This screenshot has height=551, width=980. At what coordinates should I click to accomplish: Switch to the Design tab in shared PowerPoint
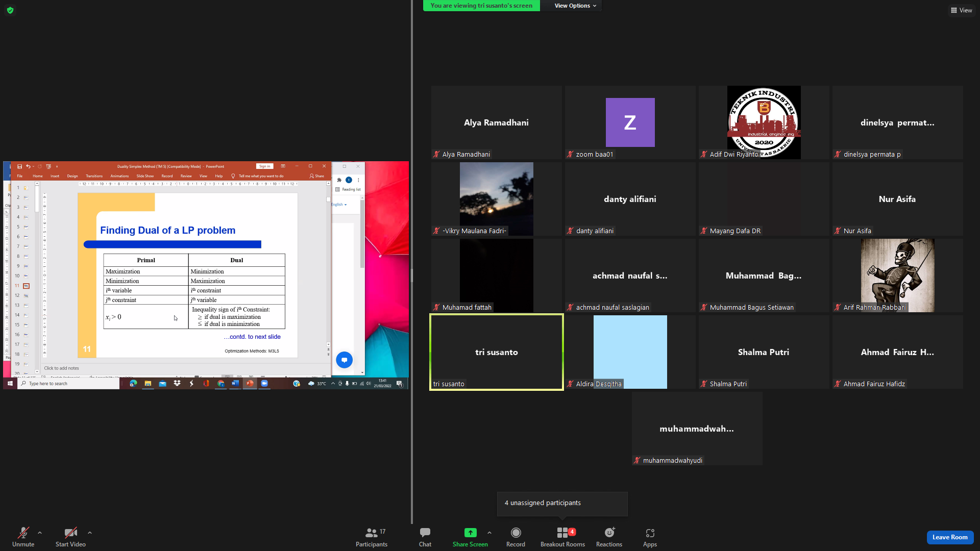(x=72, y=176)
